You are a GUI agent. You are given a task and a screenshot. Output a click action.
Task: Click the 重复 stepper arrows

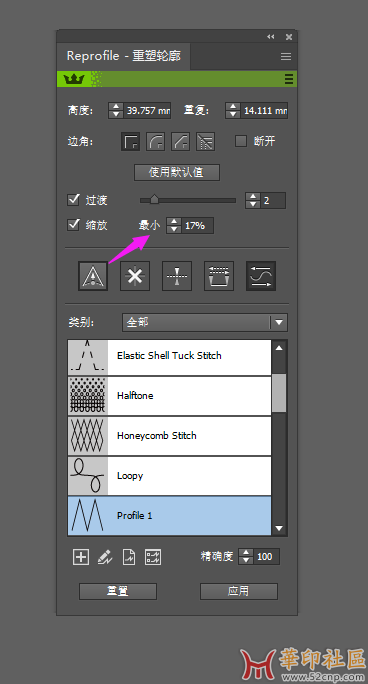(x=233, y=110)
